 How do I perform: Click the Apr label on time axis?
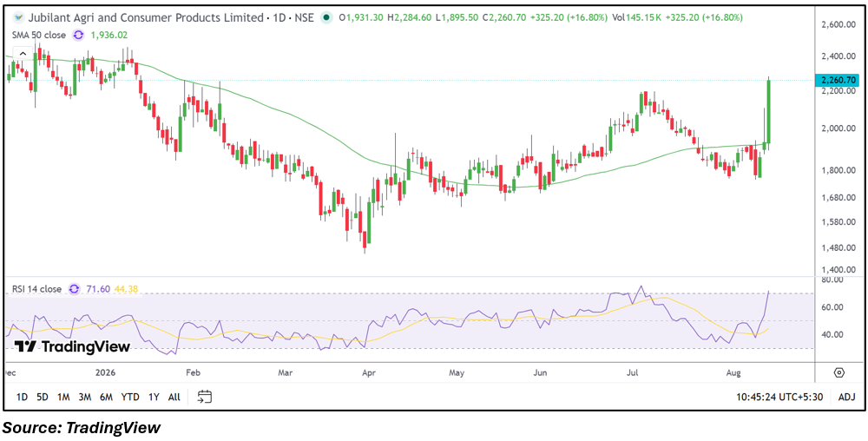(x=367, y=372)
